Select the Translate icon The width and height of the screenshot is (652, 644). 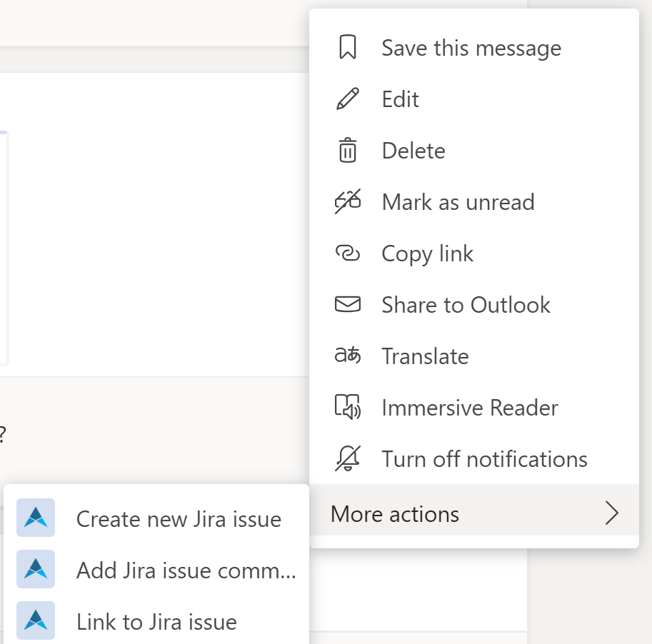[348, 356]
